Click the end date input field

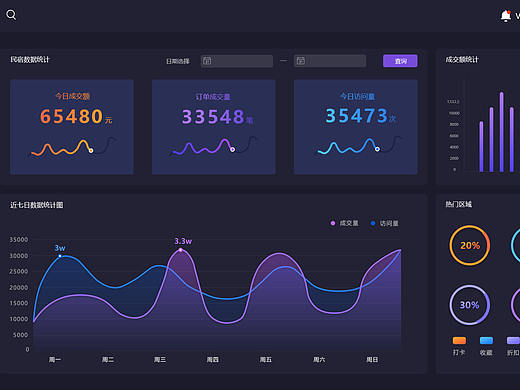pos(330,61)
